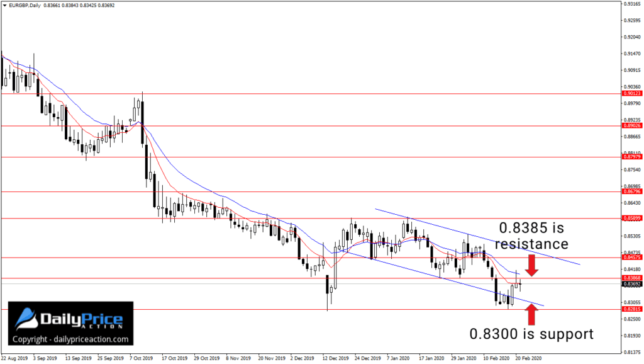Click the 0.92595 price scale value
Image resolution: width=644 pixels, height=364 pixels.
click(633, 20)
